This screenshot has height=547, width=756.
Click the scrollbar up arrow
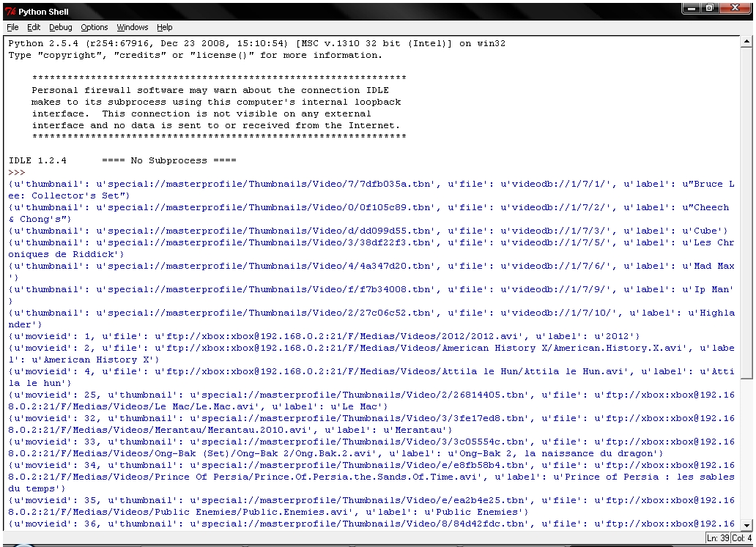click(746, 42)
